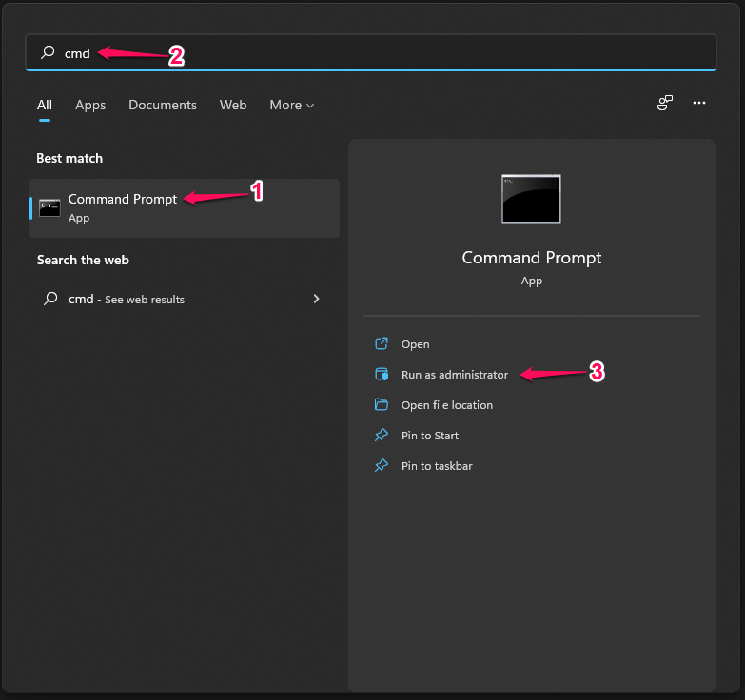This screenshot has height=700, width=745.
Task: Open the three-dot options menu
Action: coord(699,104)
